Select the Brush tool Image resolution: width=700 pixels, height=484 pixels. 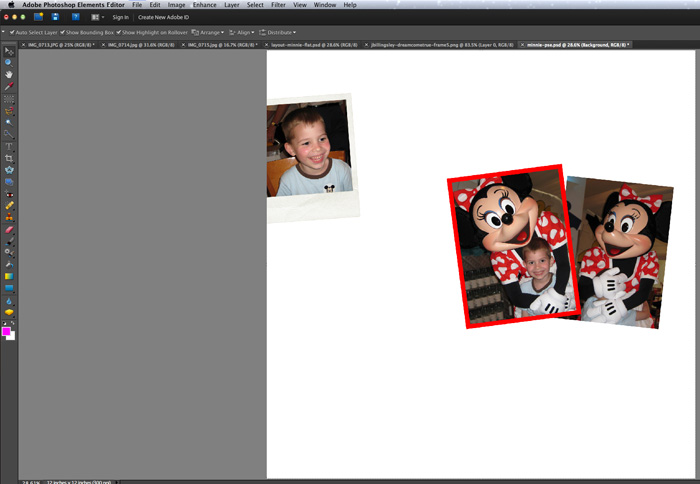[8, 241]
